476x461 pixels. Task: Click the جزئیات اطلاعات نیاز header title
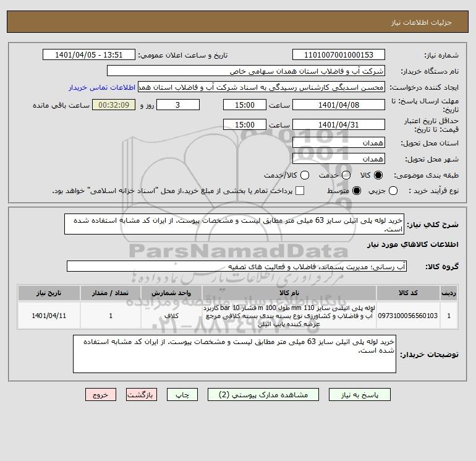point(422,22)
